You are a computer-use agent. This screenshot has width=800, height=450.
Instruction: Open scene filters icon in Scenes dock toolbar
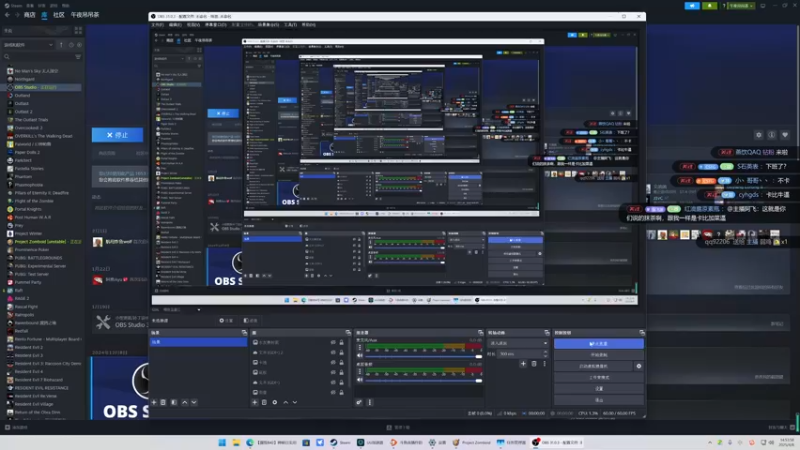pos(174,403)
